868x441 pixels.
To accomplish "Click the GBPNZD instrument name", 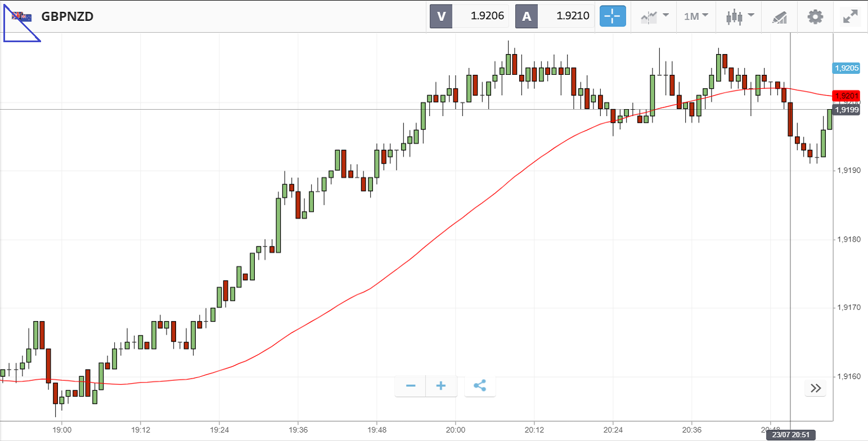I will click(x=68, y=16).
